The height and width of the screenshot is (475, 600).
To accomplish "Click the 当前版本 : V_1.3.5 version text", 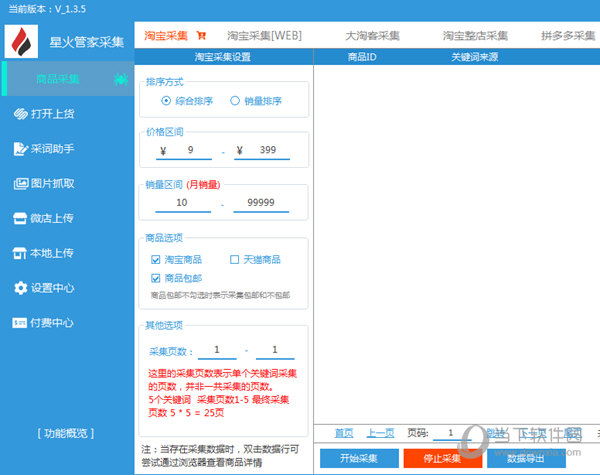I will coord(47,9).
